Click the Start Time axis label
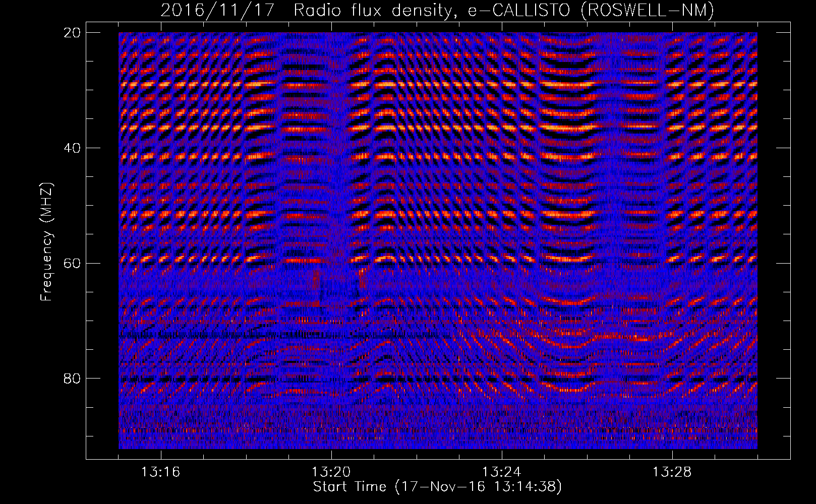Viewport: 816px width, 504px height. tap(437, 487)
